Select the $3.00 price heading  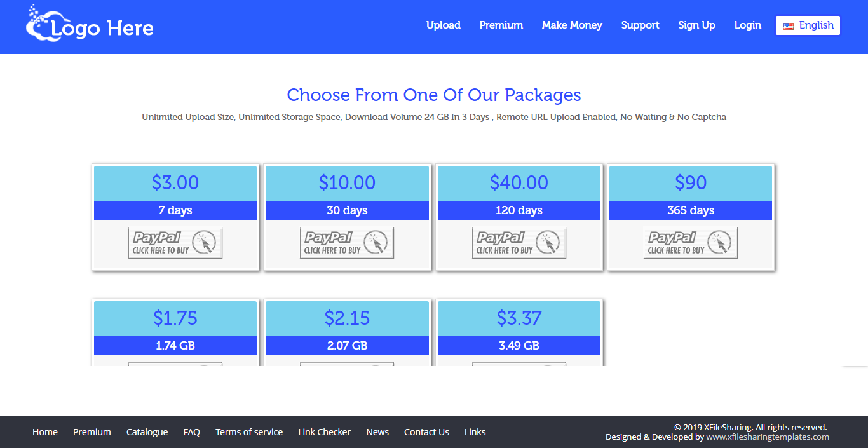(x=175, y=183)
